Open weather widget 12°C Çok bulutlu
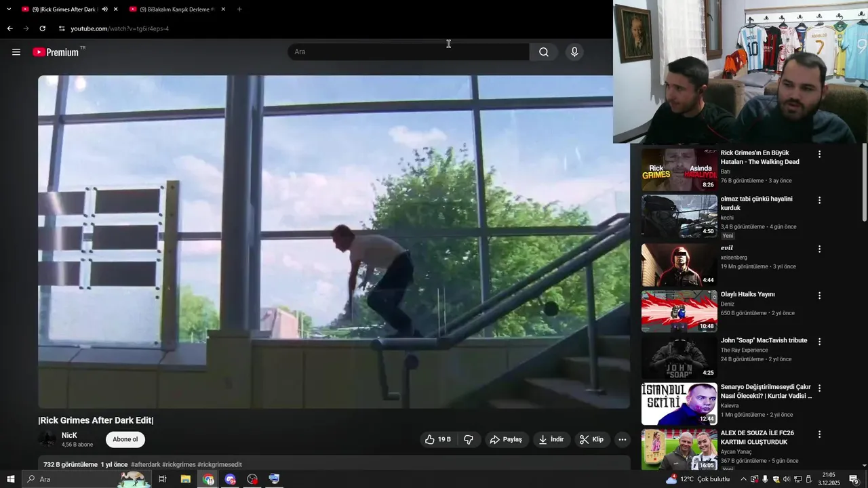This screenshot has height=488, width=868. 698,479
